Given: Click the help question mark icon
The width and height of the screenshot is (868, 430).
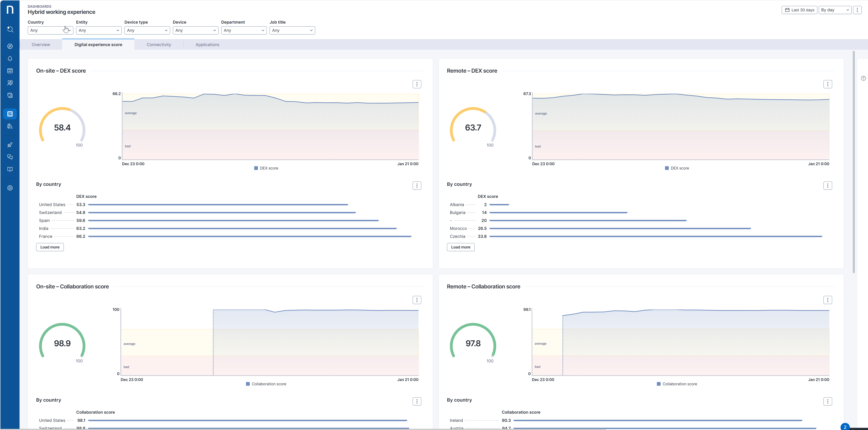Looking at the screenshot, I should tap(863, 79).
